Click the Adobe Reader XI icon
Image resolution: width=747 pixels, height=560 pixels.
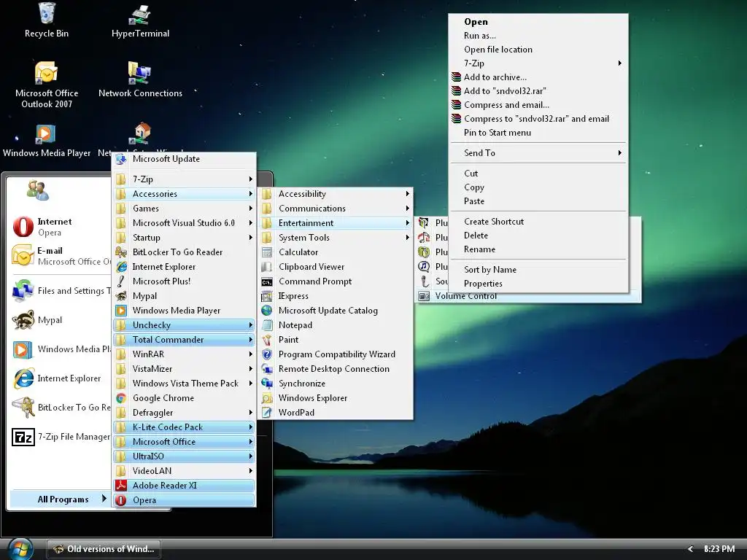coord(121,485)
